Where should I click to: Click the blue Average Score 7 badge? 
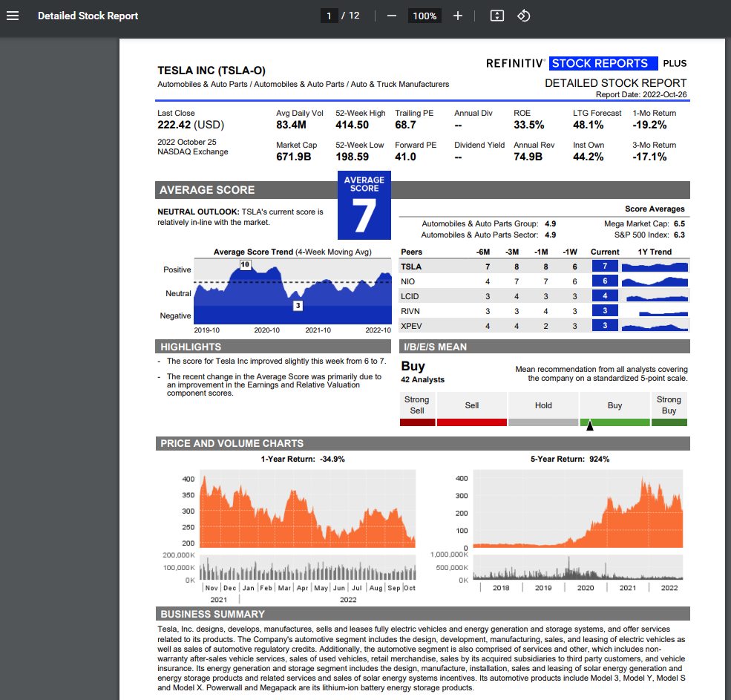coord(364,206)
